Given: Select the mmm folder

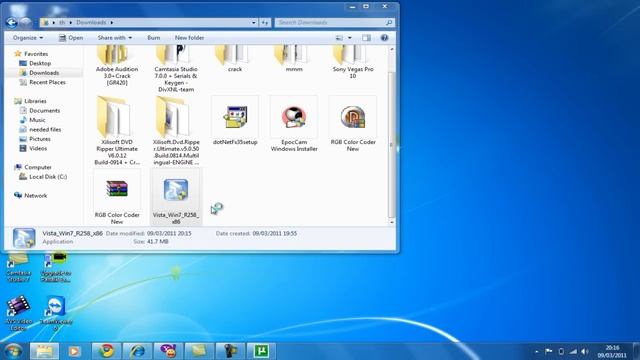Looking at the screenshot, I should 294,59.
